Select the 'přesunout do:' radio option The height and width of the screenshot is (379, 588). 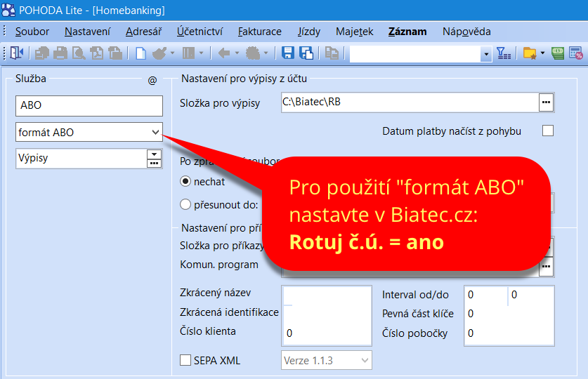185,204
